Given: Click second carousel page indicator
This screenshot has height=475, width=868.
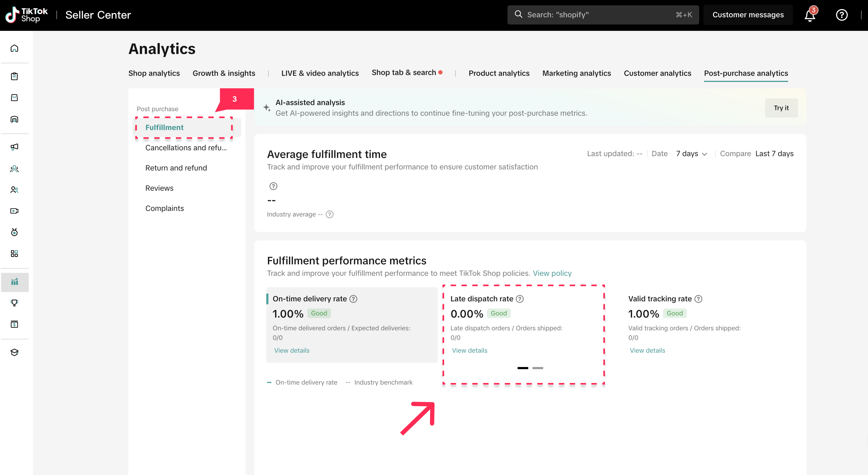Looking at the screenshot, I should 537,368.
